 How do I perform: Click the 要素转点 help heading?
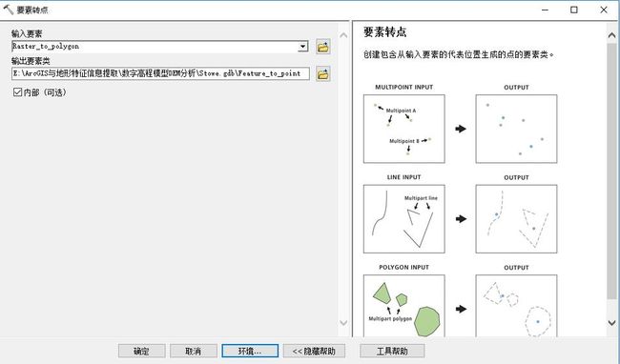click(x=384, y=32)
